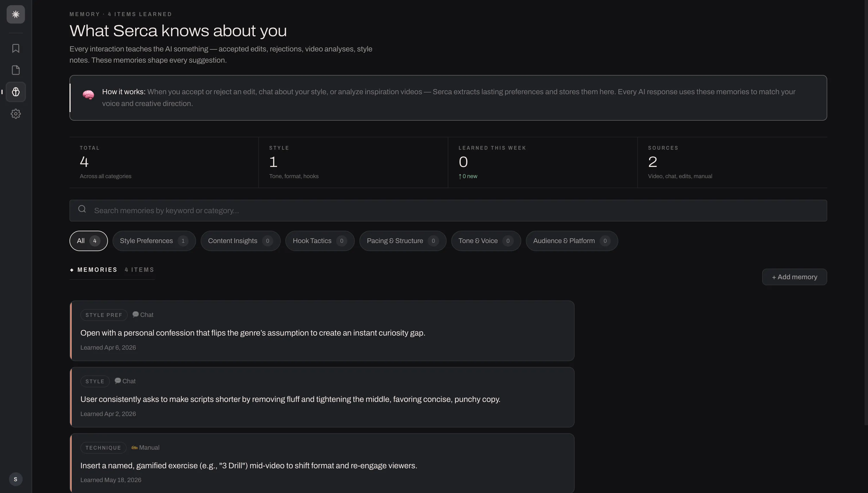Open the shorter scripts memory text
This screenshot has height=493, width=868.
(290, 399)
